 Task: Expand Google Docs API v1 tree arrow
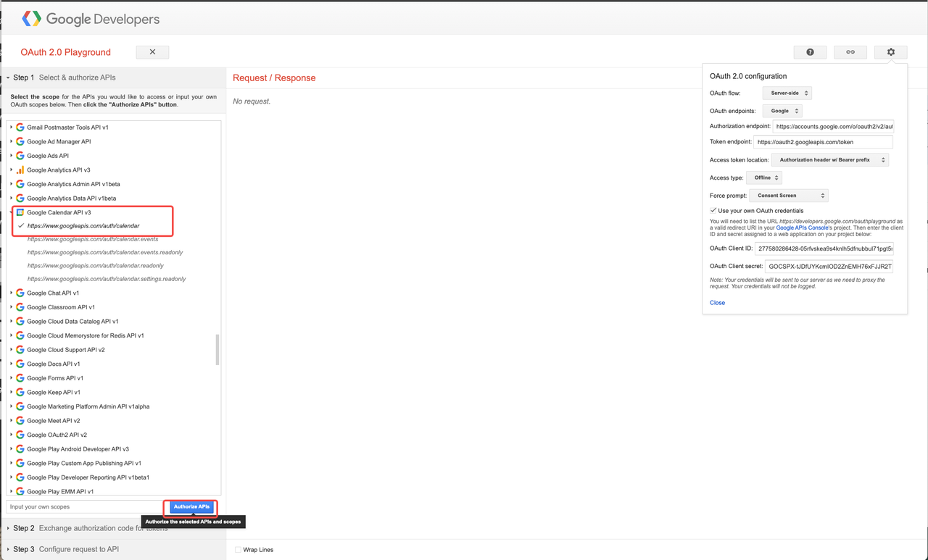(11, 364)
